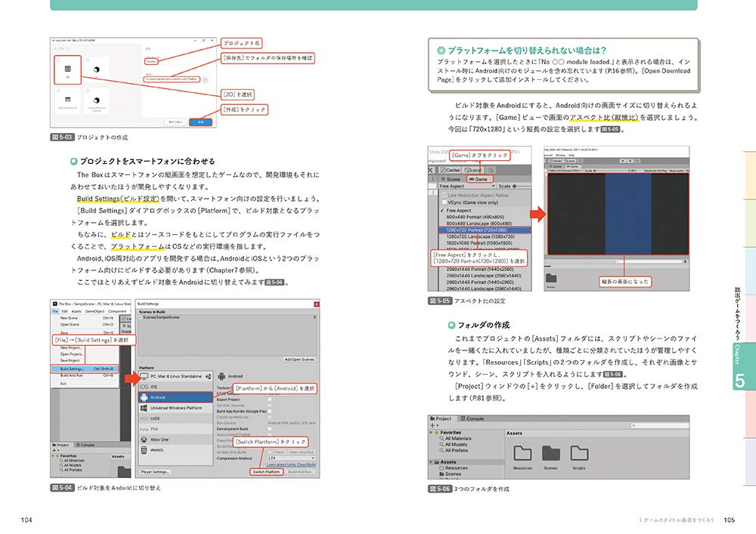Switch to the Scene tab above Free Aspect
This screenshot has width=756, height=534.
451,179
